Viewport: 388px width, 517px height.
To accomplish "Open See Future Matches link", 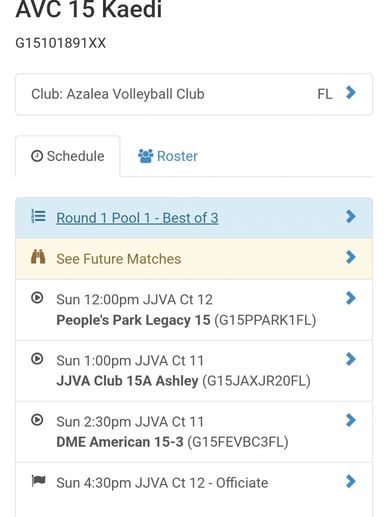I will point(119,259).
